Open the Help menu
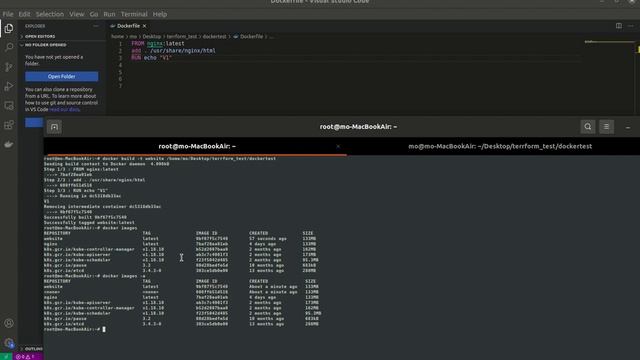This screenshot has width=640, height=360. (x=160, y=14)
